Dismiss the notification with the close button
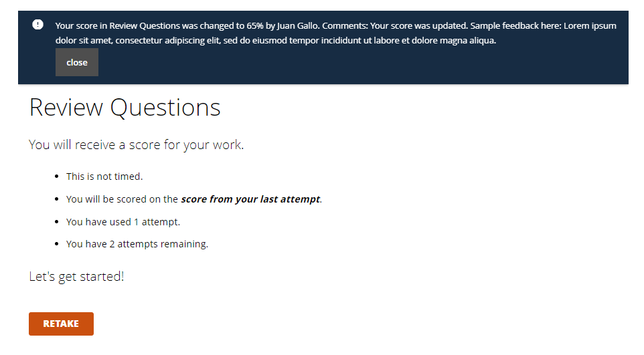 (77, 62)
